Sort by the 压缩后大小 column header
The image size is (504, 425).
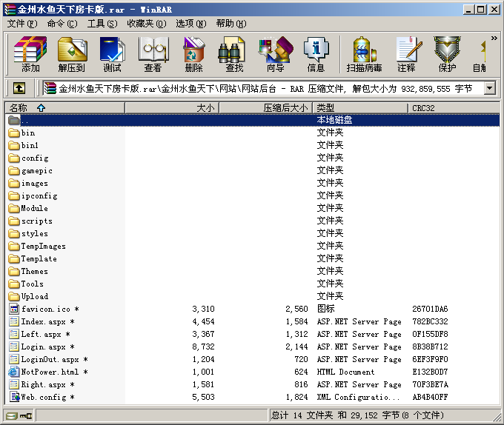(x=265, y=108)
